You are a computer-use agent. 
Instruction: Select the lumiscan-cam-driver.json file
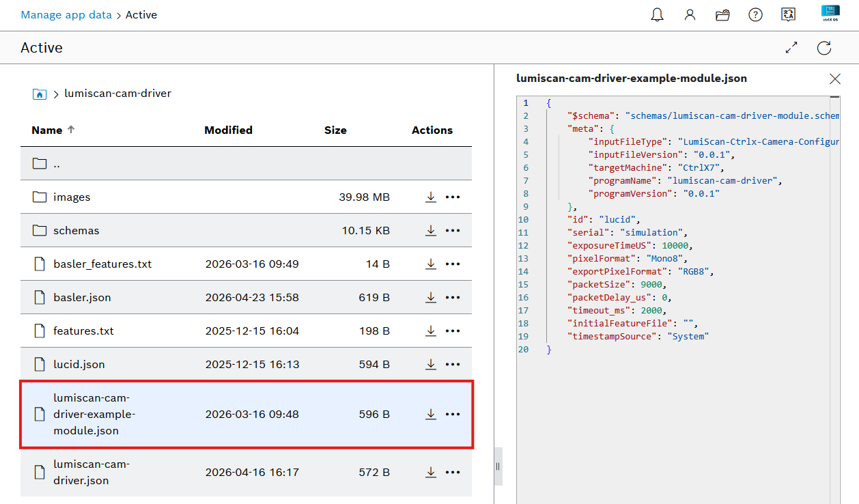91,473
